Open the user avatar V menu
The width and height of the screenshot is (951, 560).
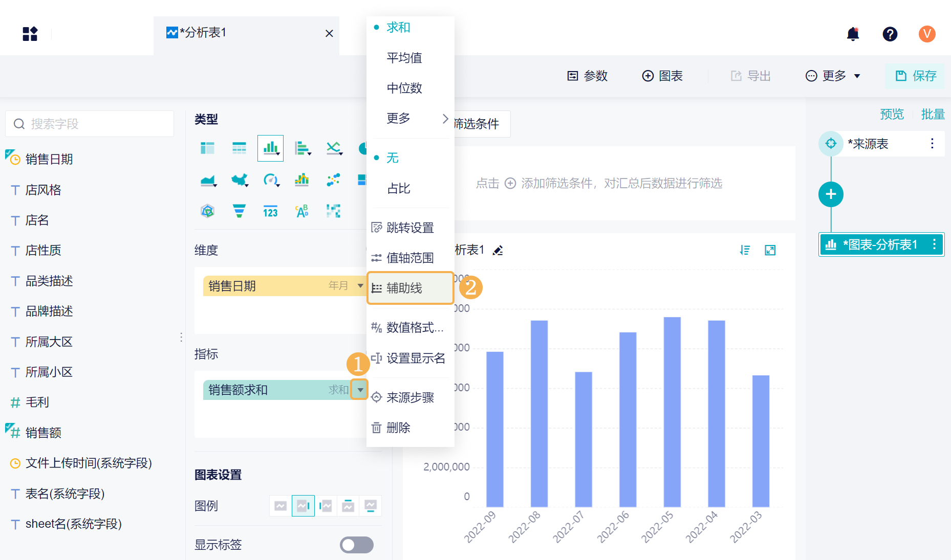click(927, 34)
